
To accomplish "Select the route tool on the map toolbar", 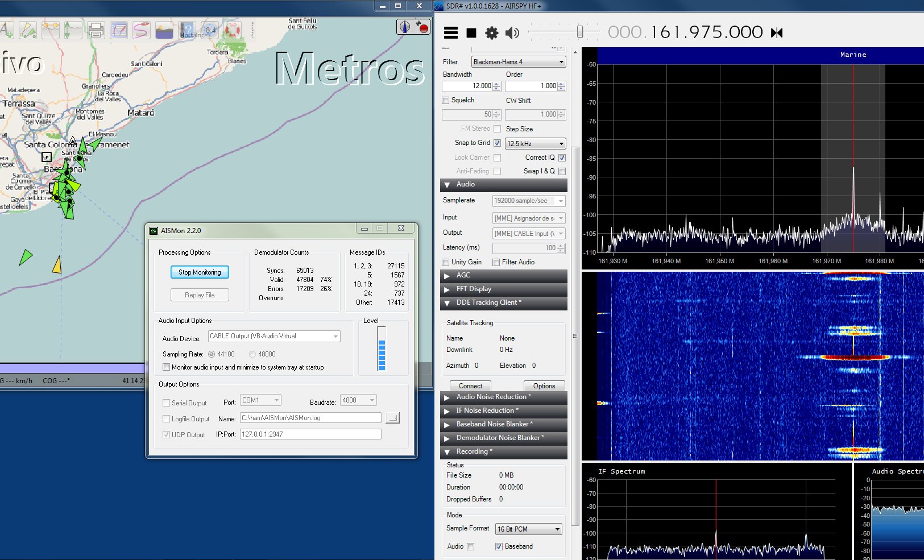I will 142,30.
